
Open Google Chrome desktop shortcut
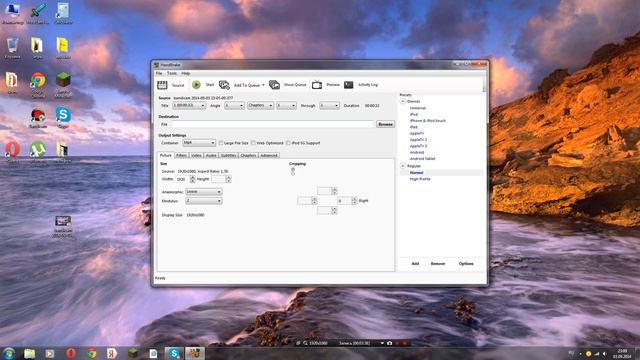click(x=38, y=80)
